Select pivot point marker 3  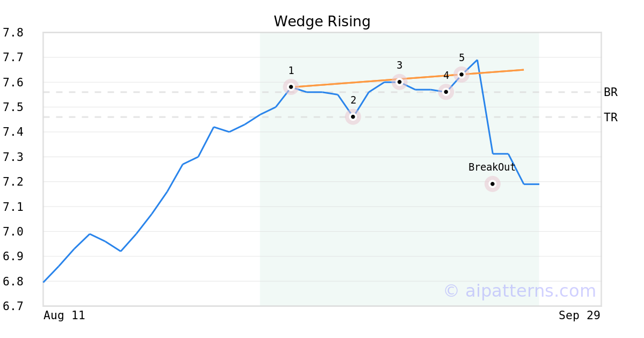tap(399, 82)
